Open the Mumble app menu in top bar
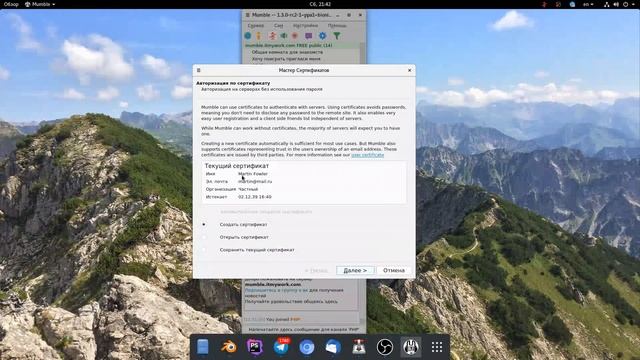Image resolution: width=640 pixels, height=360 pixels. pos(40,4)
